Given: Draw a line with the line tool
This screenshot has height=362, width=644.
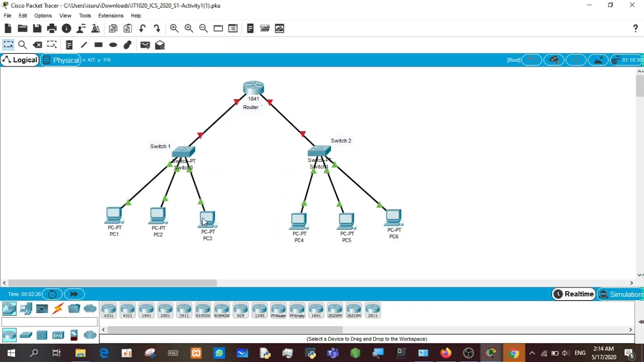Looking at the screenshot, I should [x=84, y=45].
